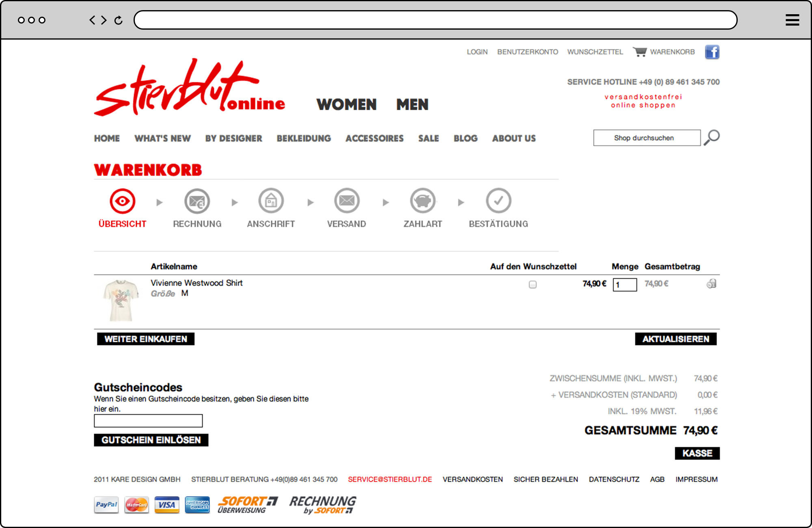This screenshot has width=812, height=528.
Task: Click the Bestätigung checkmark icon
Action: click(499, 201)
